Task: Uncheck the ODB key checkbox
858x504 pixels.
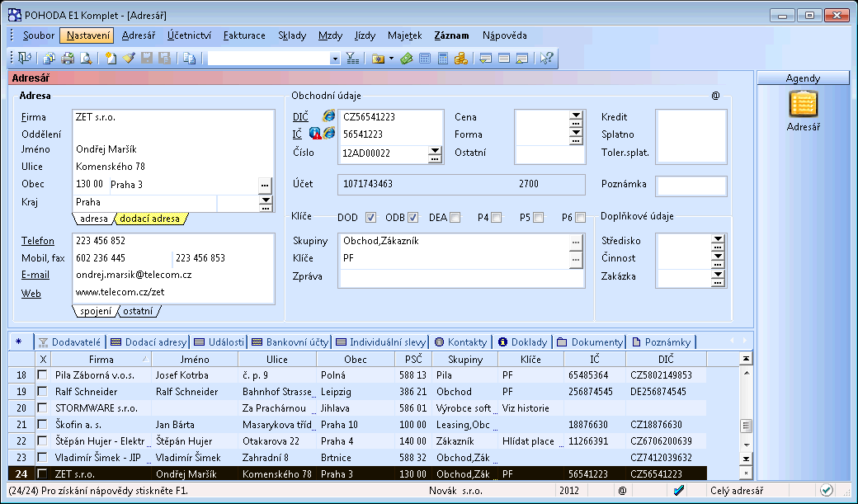Action: (x=412, y=217)
